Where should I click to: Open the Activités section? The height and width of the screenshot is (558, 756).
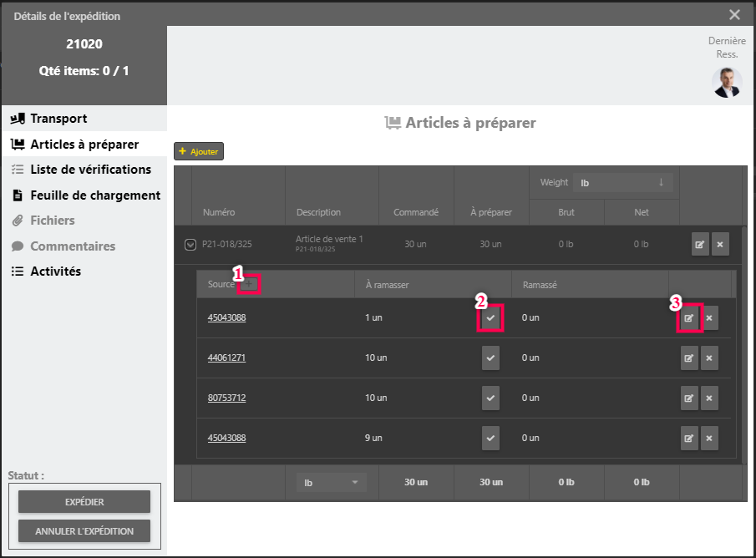84,271
